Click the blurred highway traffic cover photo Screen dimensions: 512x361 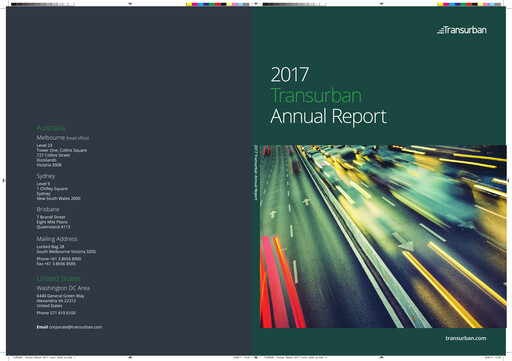click(x=383, y=236)
